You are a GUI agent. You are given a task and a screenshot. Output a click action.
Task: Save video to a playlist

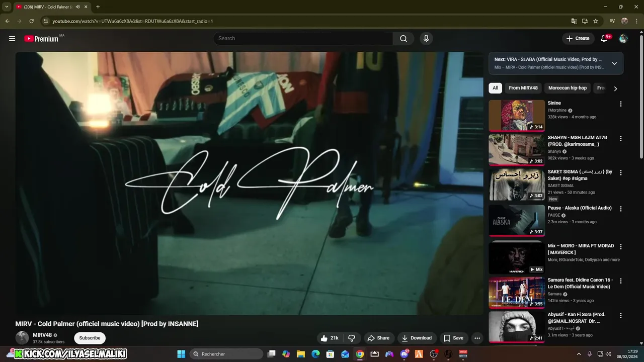point(453,338)
